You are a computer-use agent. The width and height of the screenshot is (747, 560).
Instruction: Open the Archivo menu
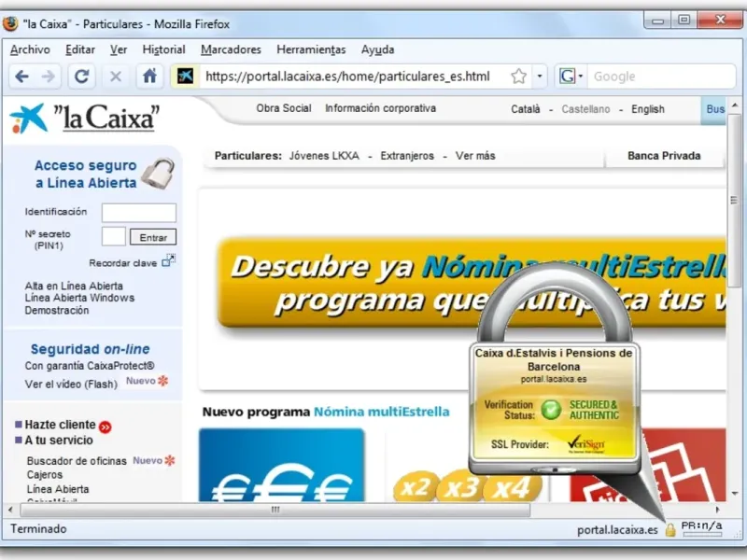tap(30, 49)
